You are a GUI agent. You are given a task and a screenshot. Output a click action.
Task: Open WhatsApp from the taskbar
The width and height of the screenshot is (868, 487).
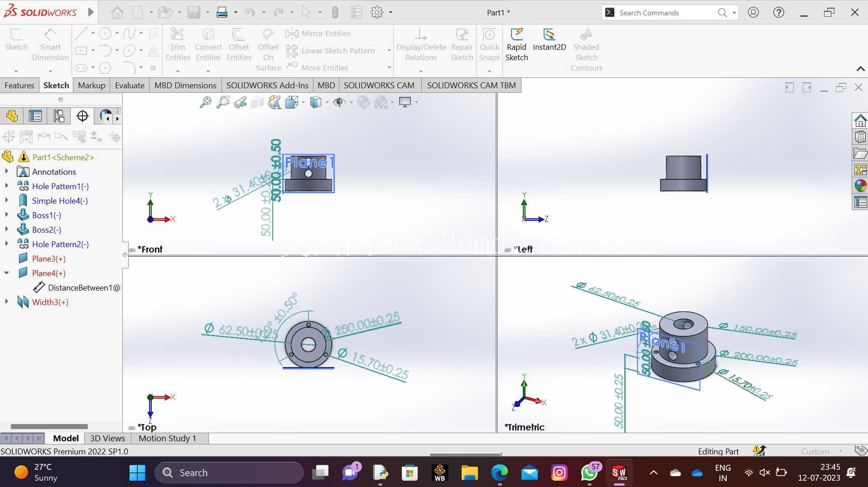coord(589,473)
